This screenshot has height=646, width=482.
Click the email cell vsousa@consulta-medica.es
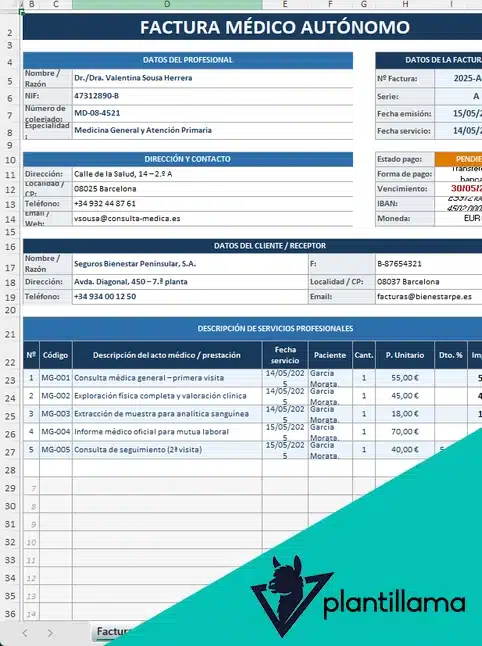click(x=213, y=219)
